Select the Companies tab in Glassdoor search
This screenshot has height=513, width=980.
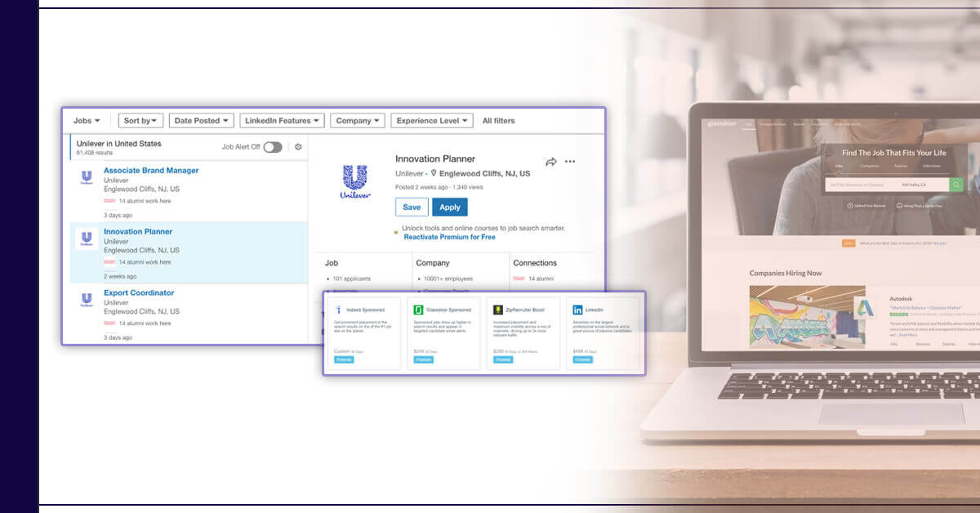pos(870,166)
